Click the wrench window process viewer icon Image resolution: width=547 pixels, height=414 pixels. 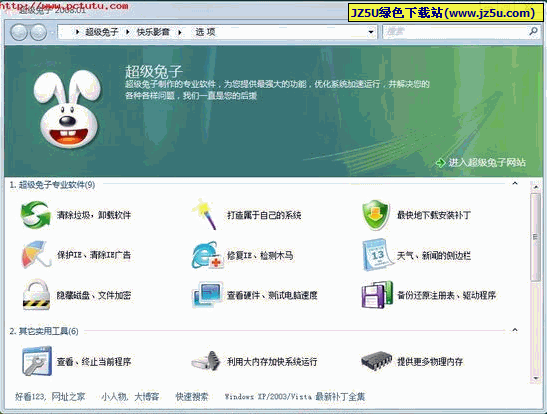click(x=37, y=361)
